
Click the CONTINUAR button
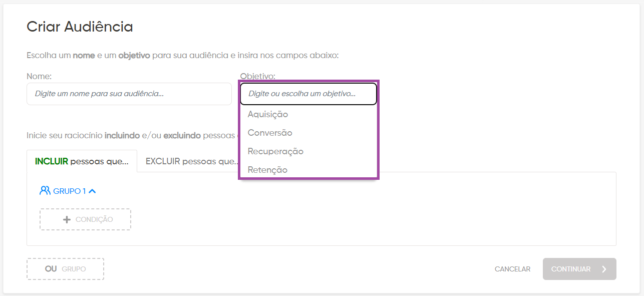pos(579,269)
